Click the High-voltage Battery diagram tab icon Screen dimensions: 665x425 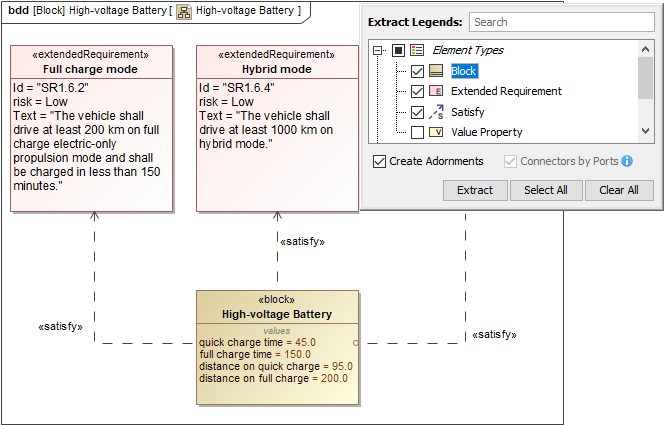184,11
